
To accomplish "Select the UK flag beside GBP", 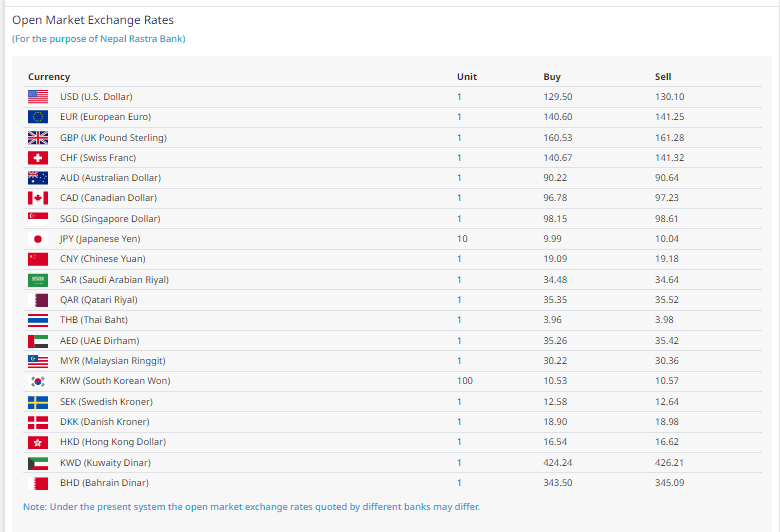I will (38, 138).
